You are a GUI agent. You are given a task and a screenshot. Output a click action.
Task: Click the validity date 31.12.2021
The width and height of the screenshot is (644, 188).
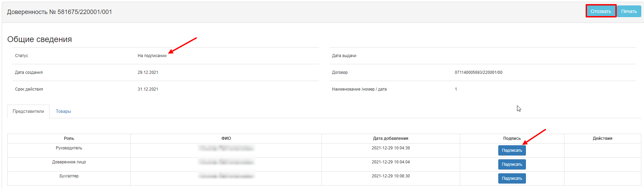pyautogui.click(x=148, y=89)
